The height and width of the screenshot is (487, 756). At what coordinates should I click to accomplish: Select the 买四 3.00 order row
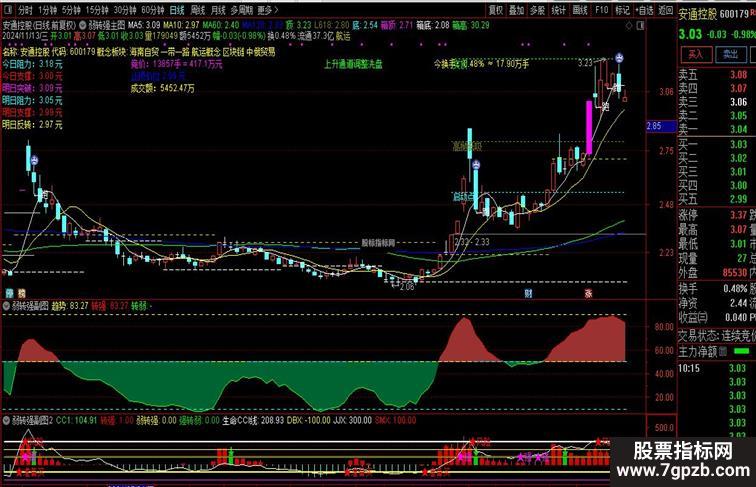point(717,185)
